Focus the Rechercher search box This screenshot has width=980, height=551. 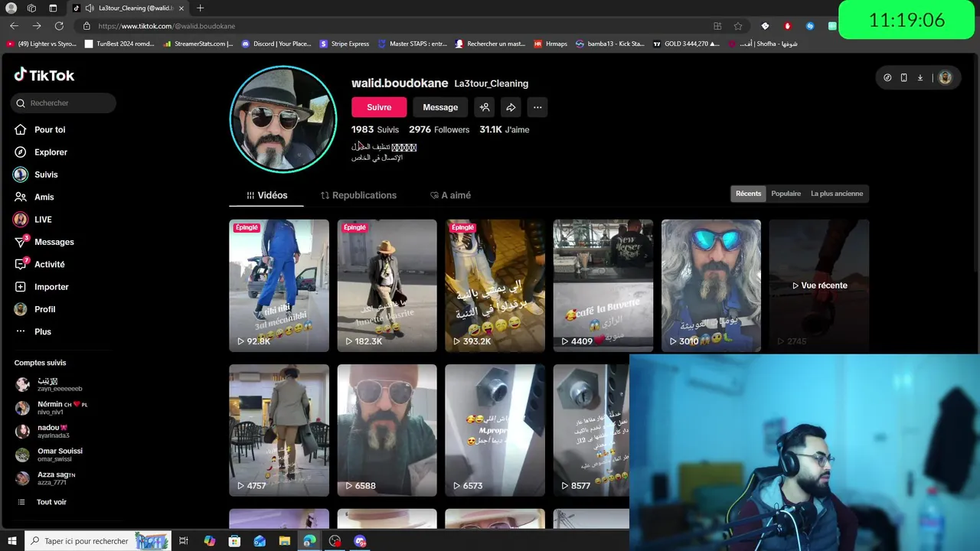[x=64, y=103]
